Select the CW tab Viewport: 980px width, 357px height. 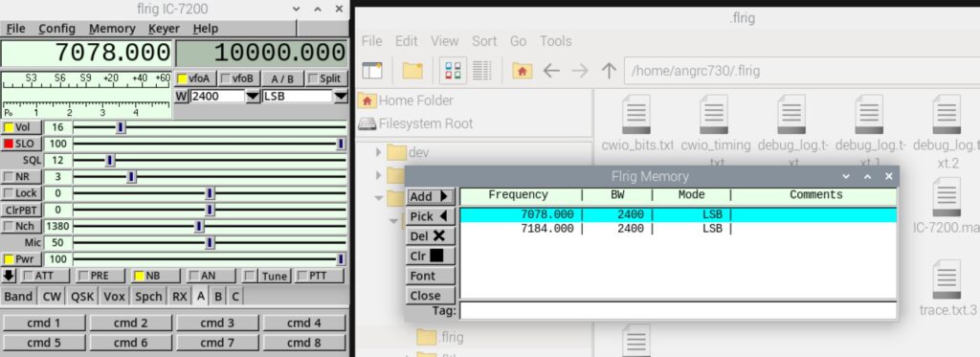(52, 296)
